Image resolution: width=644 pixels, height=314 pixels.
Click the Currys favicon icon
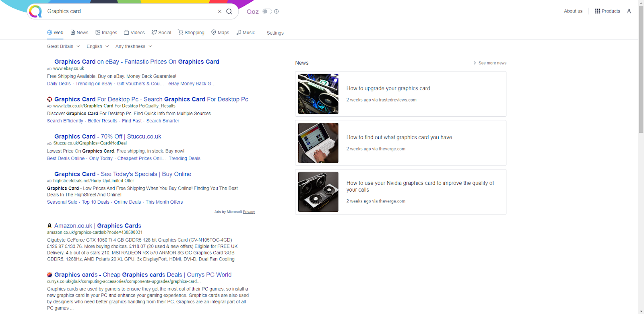[x=50, y=275]
